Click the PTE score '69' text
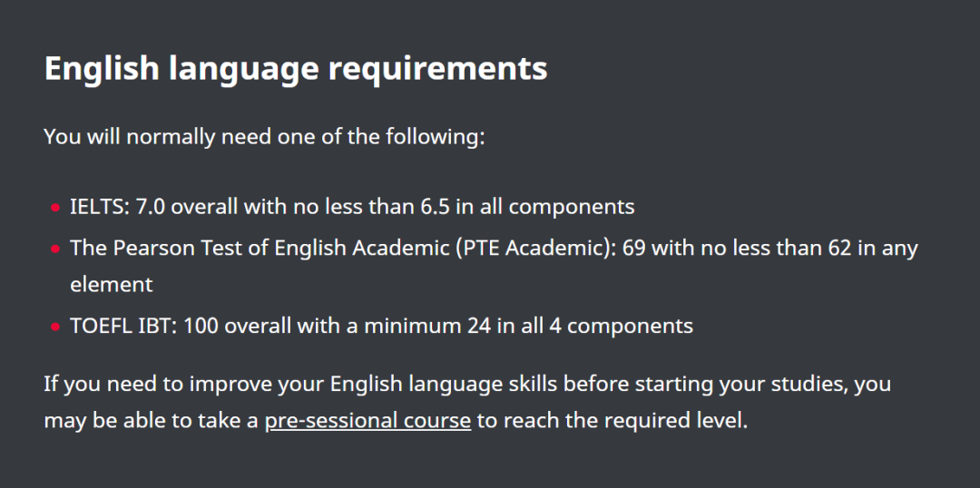980x488 pixels. [x=633, y=248]
